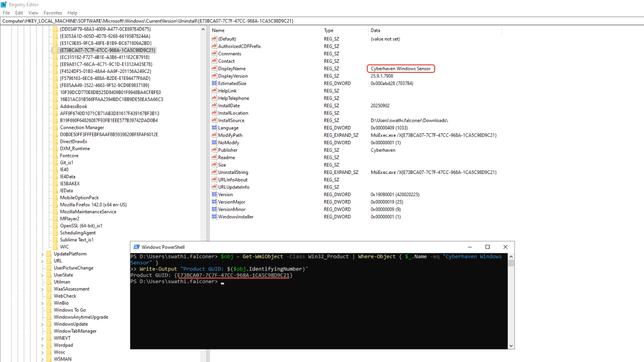Expand the Wordpad key arrow
Image resolution: width=644 pixels, height=362 pixels.
pos(43,345)
